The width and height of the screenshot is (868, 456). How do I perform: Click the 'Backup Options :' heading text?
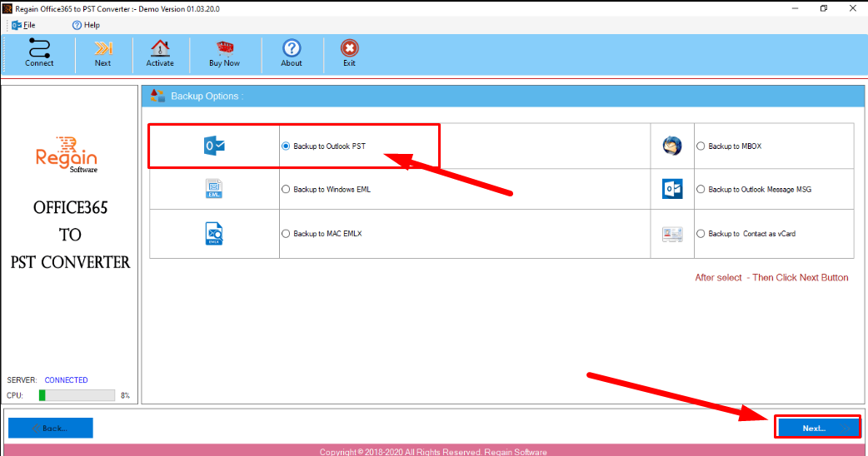pos(207,96)
